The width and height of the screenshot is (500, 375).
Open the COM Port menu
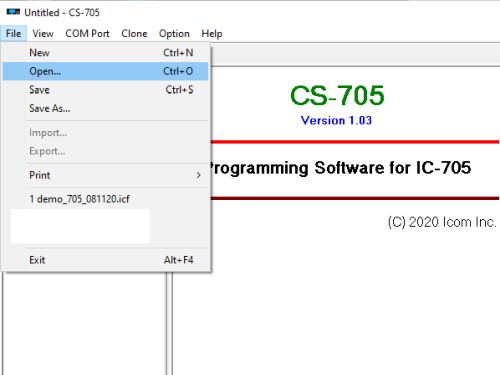tap(87, 34)
